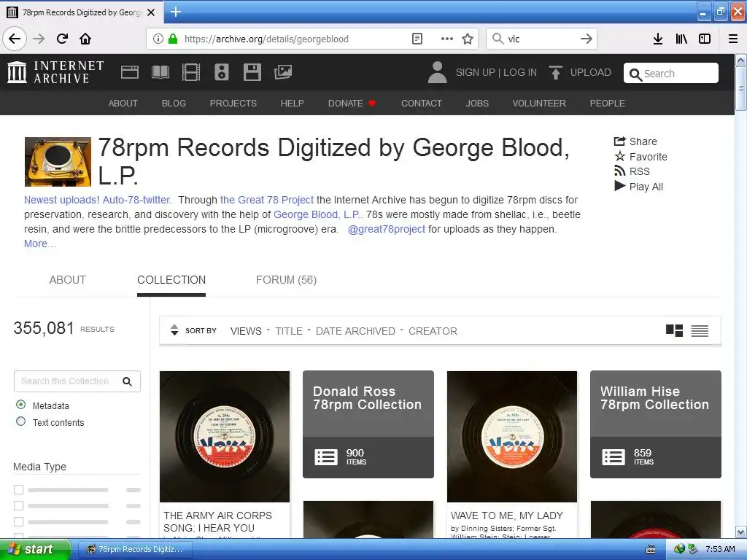Open the HELP nav item
This screenshot has height=560, width=747.
pyautogui.click(x=292, y=104)
